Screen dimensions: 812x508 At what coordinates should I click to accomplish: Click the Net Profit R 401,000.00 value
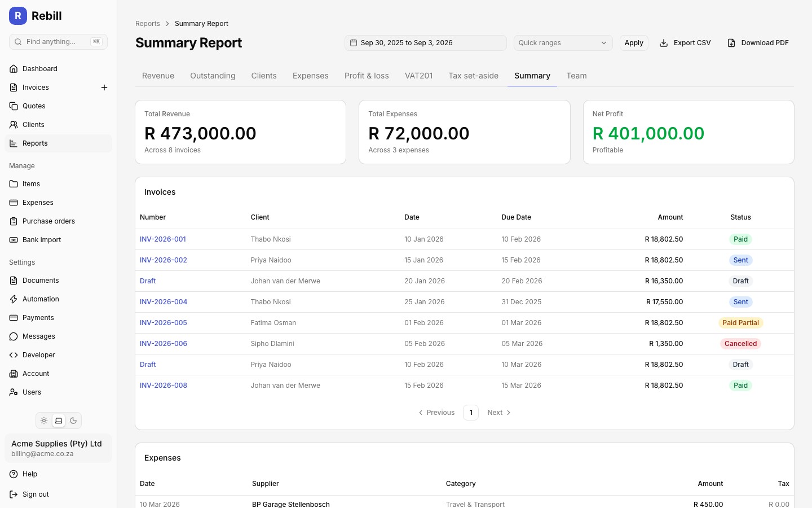[x=648, y=133]
